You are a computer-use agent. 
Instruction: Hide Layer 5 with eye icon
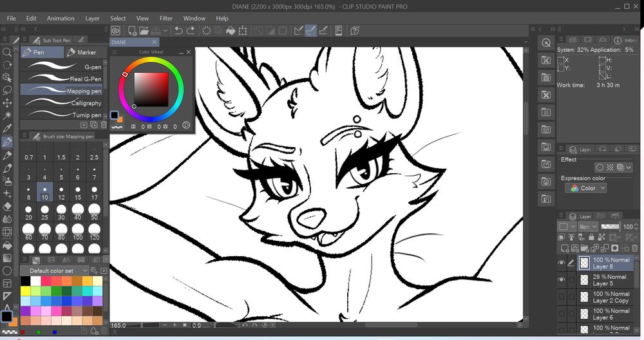click(561, 279)
